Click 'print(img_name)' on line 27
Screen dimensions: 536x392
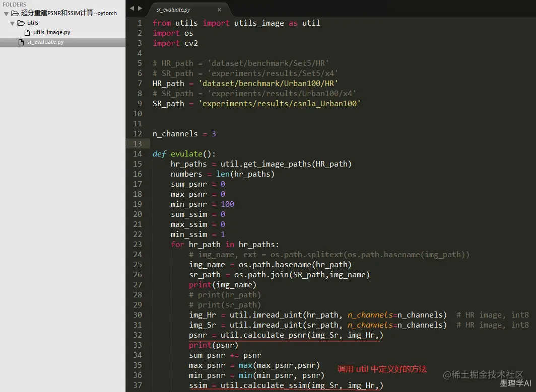tap(223, 284)
